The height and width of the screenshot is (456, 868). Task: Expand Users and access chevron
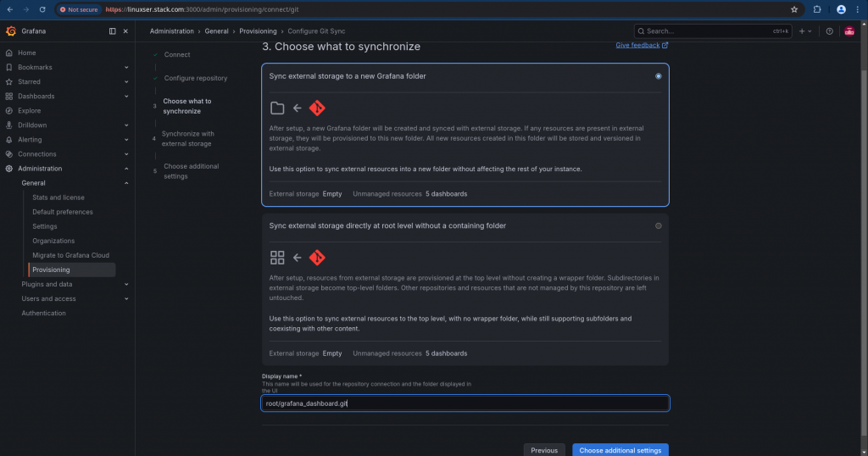click(126, 298)
